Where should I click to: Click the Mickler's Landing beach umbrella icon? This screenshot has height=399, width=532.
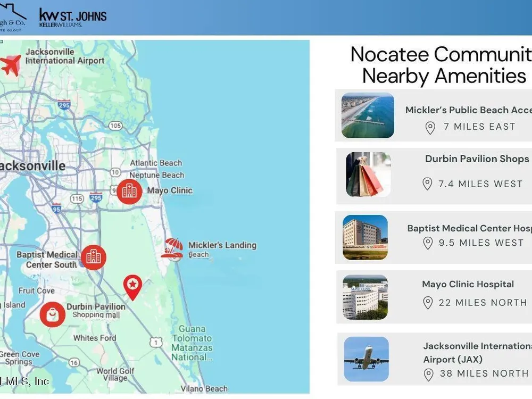pos(172,248)
